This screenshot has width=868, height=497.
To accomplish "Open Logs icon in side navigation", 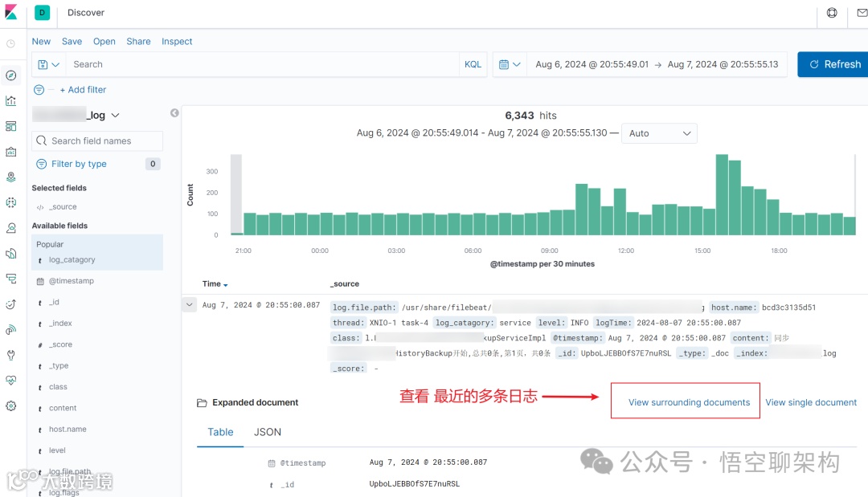I will [x=11, y=253].
